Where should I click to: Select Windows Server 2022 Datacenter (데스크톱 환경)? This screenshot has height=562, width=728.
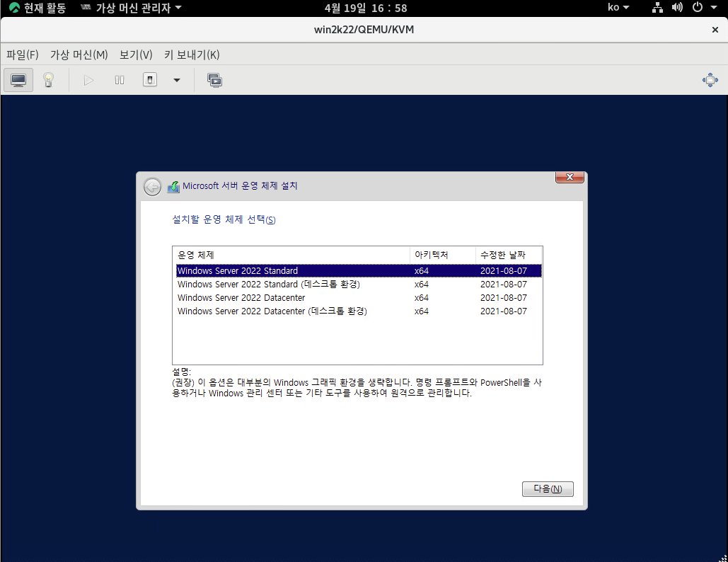(x=359, y=311)
